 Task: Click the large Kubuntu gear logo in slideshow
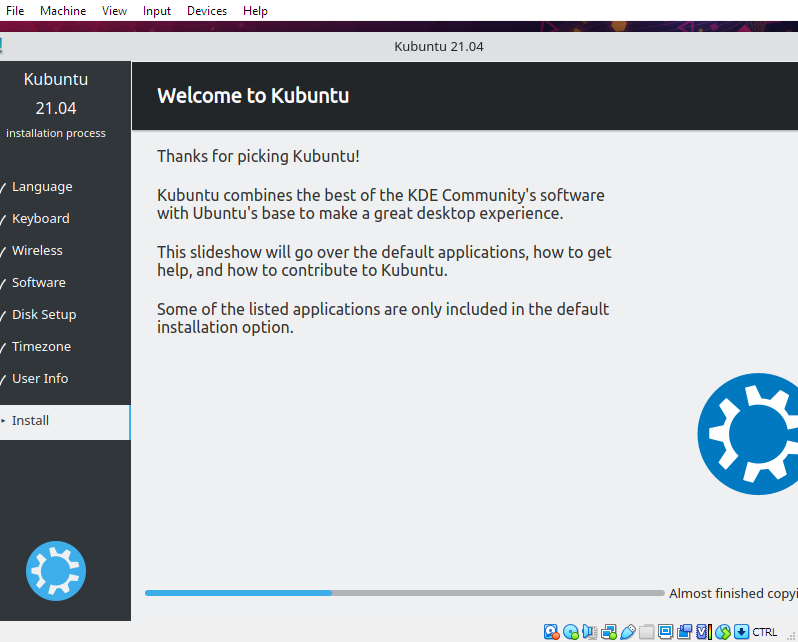748,434
